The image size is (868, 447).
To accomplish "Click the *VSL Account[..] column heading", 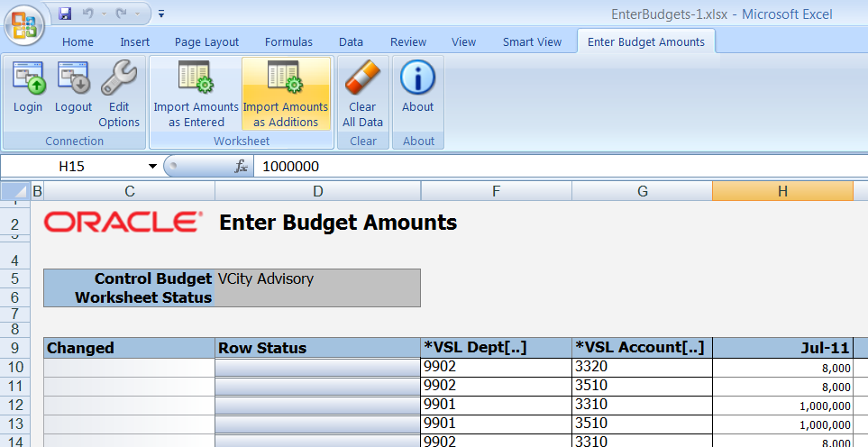I will (x=642, y=348).
